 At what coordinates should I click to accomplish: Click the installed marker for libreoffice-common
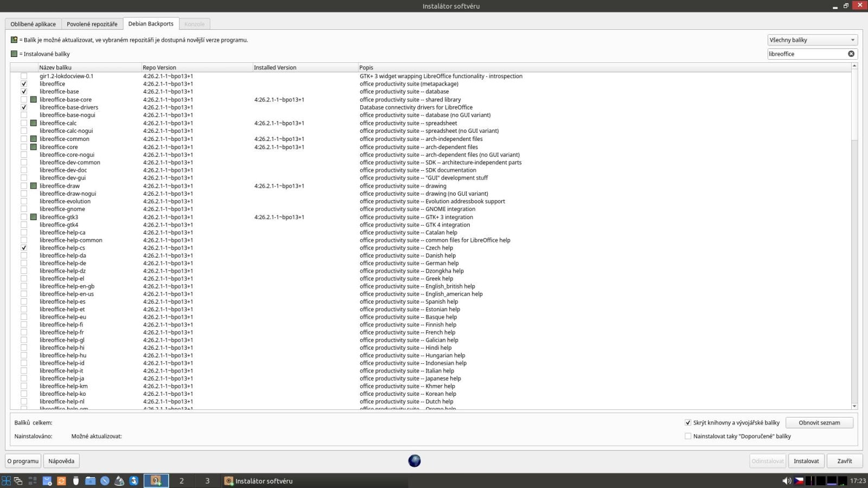click(34, 139)
